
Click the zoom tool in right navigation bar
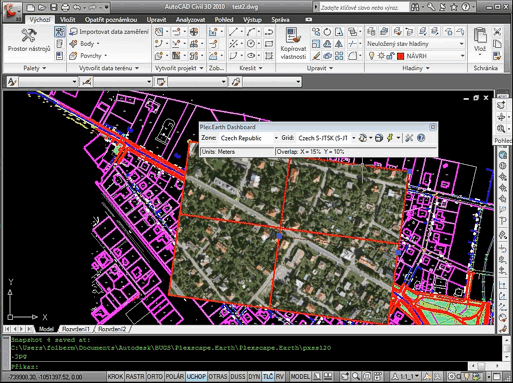[x=501, y=128]
